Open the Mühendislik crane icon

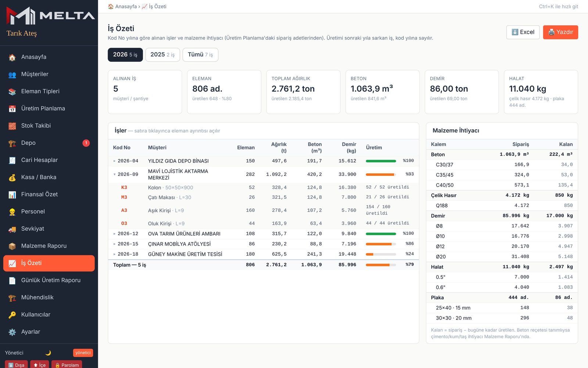click(12, 298)
